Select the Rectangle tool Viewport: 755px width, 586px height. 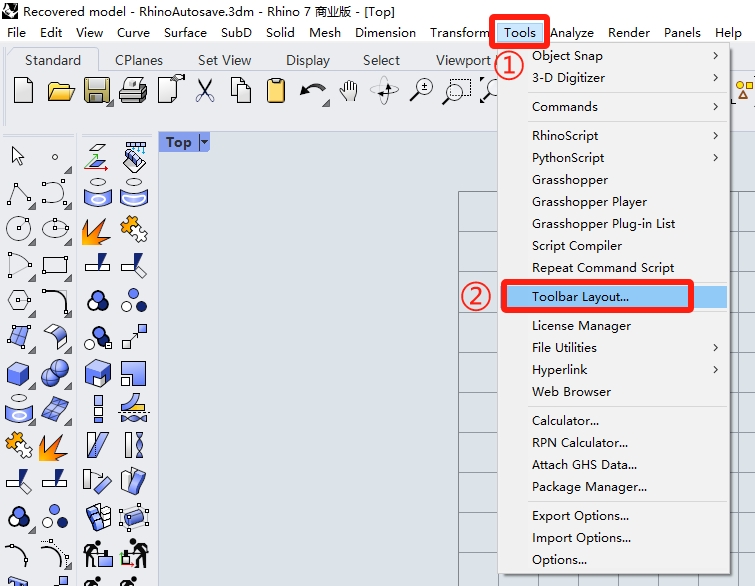tap(55, 265)
